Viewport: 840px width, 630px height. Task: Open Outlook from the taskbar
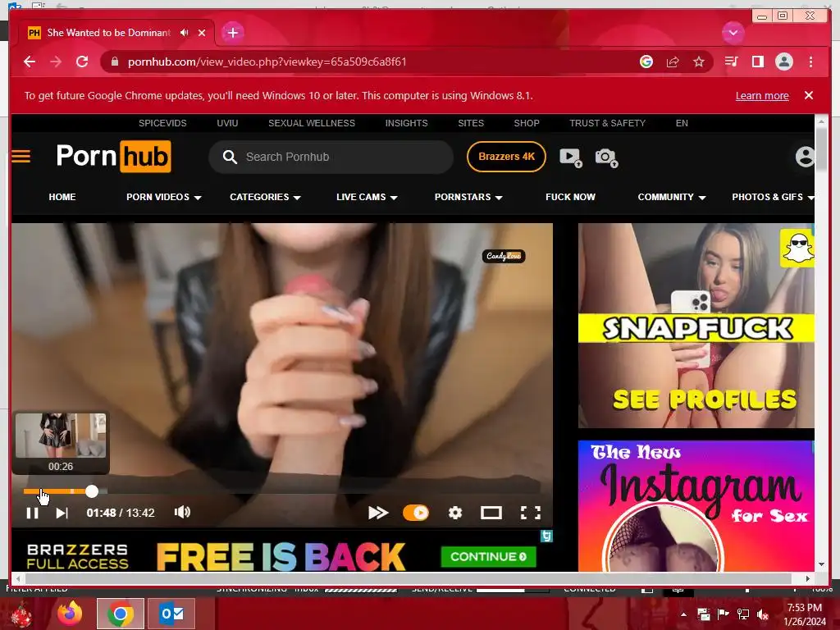pyautogui.click(x=171, y=614)
